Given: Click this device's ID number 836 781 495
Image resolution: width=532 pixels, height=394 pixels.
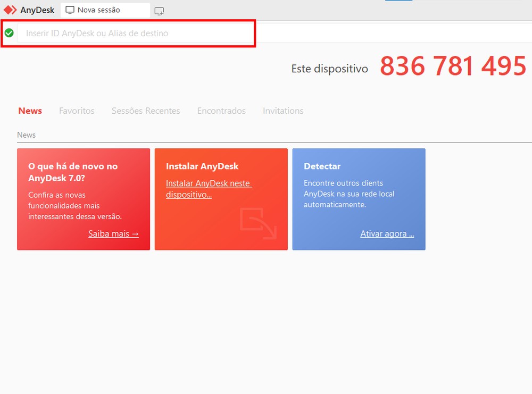Looking at the screenshot, I should (453, 65).
